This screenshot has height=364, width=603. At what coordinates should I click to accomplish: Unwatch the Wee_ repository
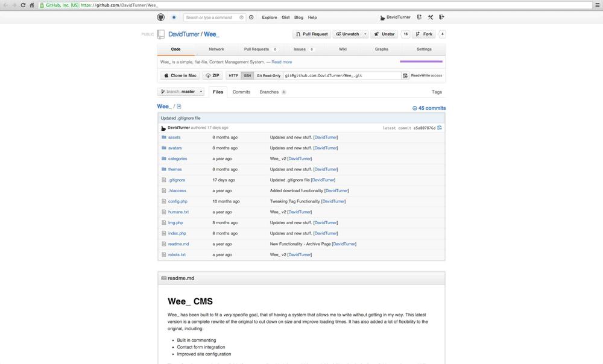click(x=347, y=34)
